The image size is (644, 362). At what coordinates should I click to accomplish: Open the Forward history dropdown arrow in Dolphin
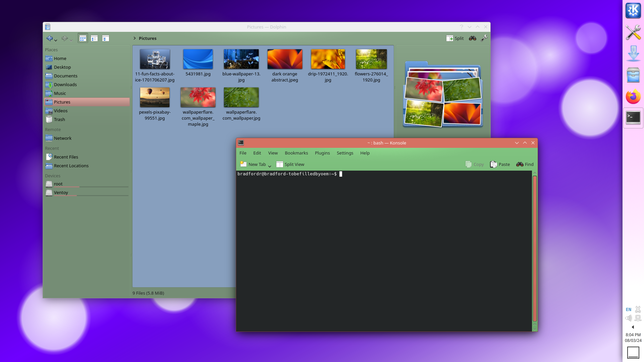click(71, 40)
